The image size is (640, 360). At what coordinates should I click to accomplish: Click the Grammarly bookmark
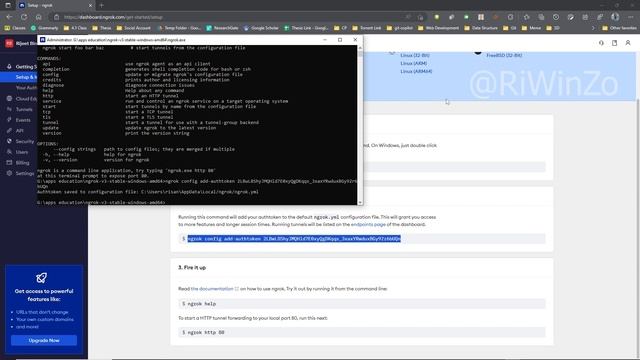coord(45,28)
